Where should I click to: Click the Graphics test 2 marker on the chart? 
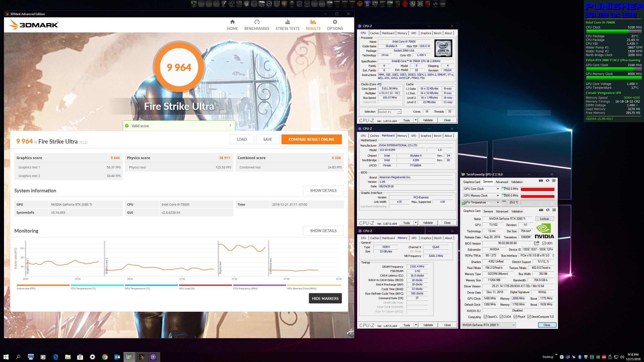tap(106, 266)
